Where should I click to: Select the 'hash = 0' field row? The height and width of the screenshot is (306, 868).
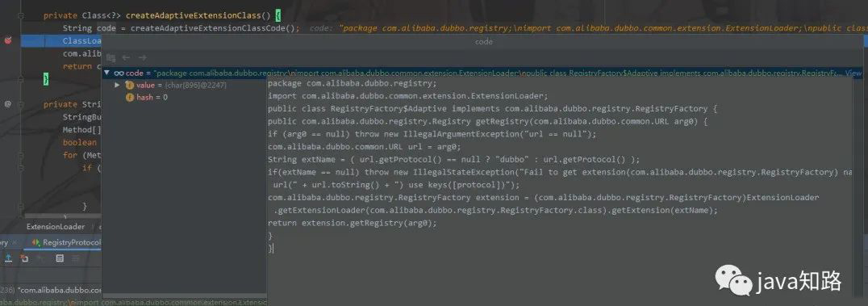[184, 97]
